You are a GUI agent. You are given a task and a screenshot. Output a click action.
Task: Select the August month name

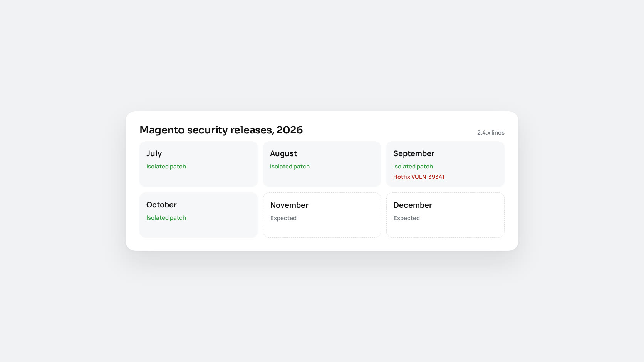(x=283, y=153)
